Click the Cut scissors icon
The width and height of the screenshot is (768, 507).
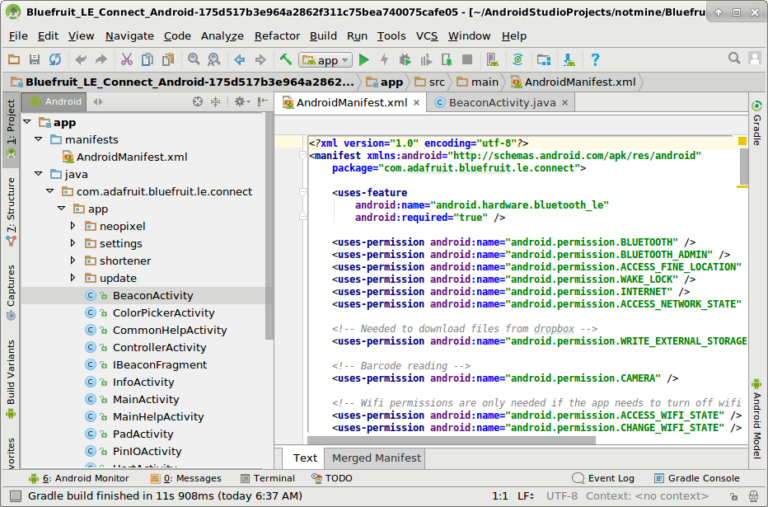[127, 60]
